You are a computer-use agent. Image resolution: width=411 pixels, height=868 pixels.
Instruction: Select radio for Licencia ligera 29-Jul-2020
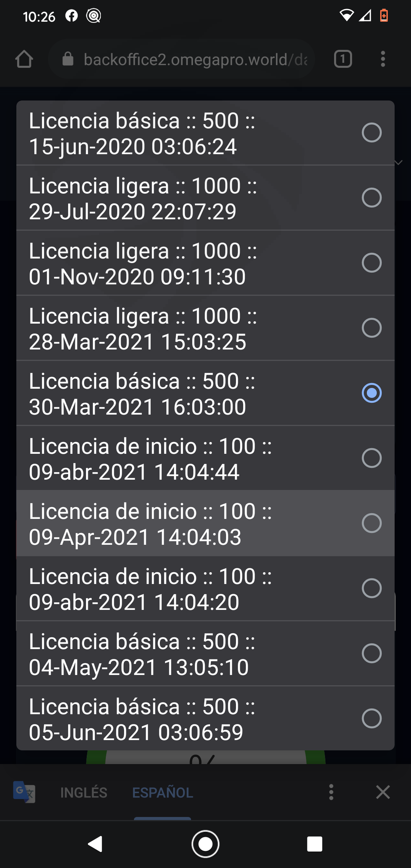tap(371, 198)
